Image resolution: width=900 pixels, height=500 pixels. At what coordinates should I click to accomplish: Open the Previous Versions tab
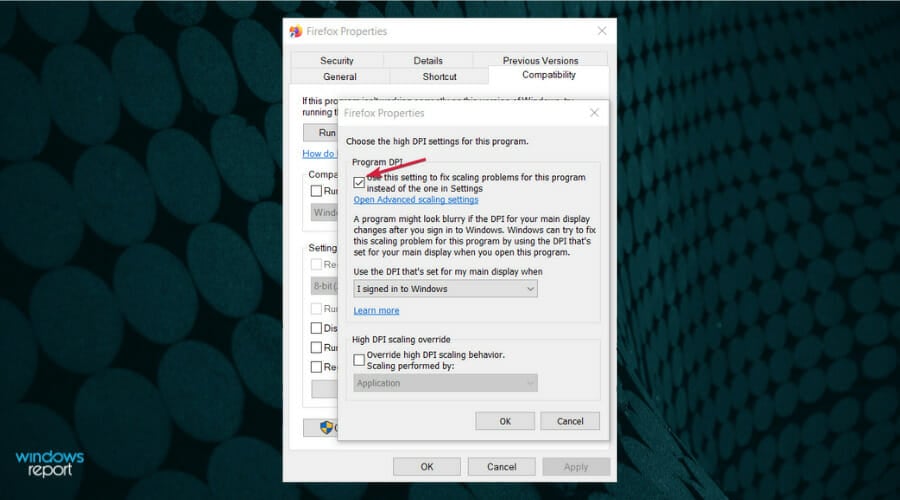[540, 60]
